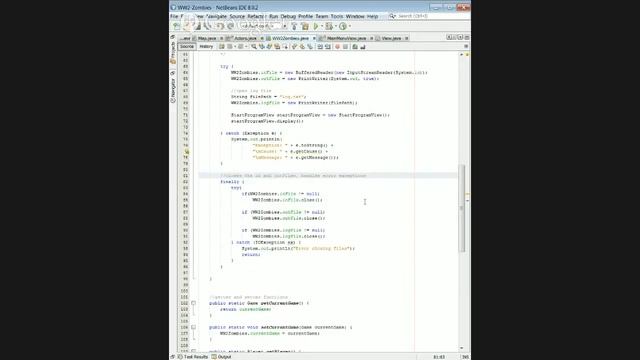
Task: Click the yellow mark in the error stripe
Action: coord(467,194)
